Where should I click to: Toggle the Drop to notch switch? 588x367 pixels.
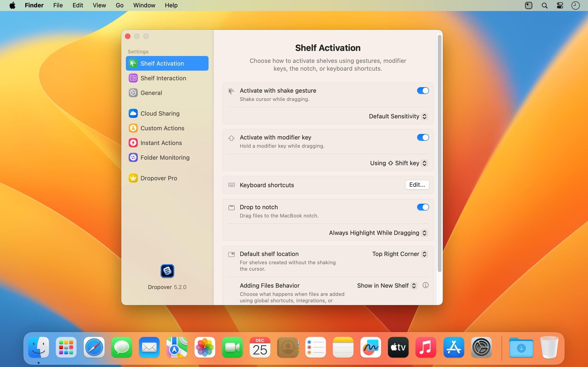(x=423, y=207)
